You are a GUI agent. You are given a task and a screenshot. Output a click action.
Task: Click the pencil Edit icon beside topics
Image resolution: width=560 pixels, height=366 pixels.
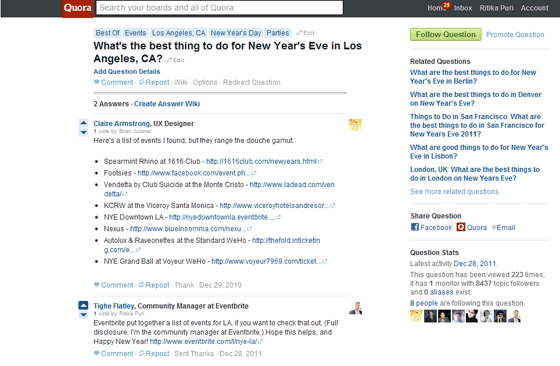(x=305, y=33)
